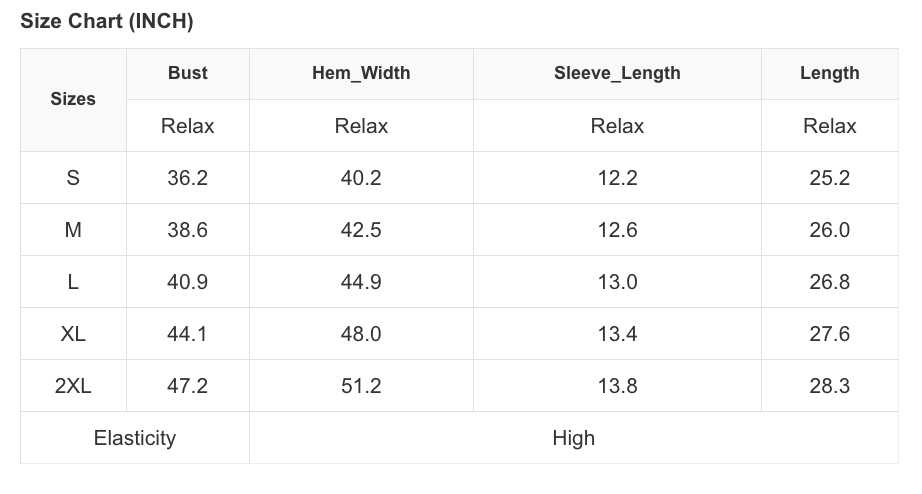This screenshot has height=494, width=922.
Task: Select the High elasticity value
Action: click(573, 438)
